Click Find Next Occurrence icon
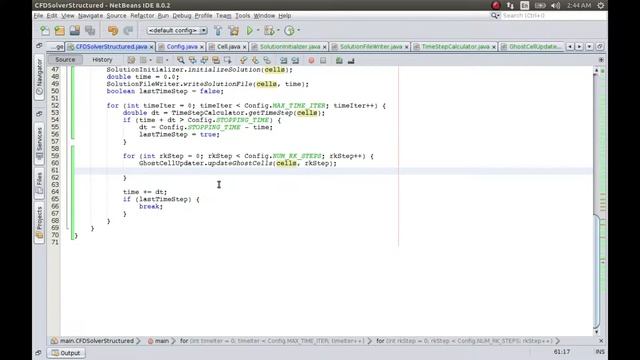This screenshot has height=360, width=640. (x=204, y=60)
